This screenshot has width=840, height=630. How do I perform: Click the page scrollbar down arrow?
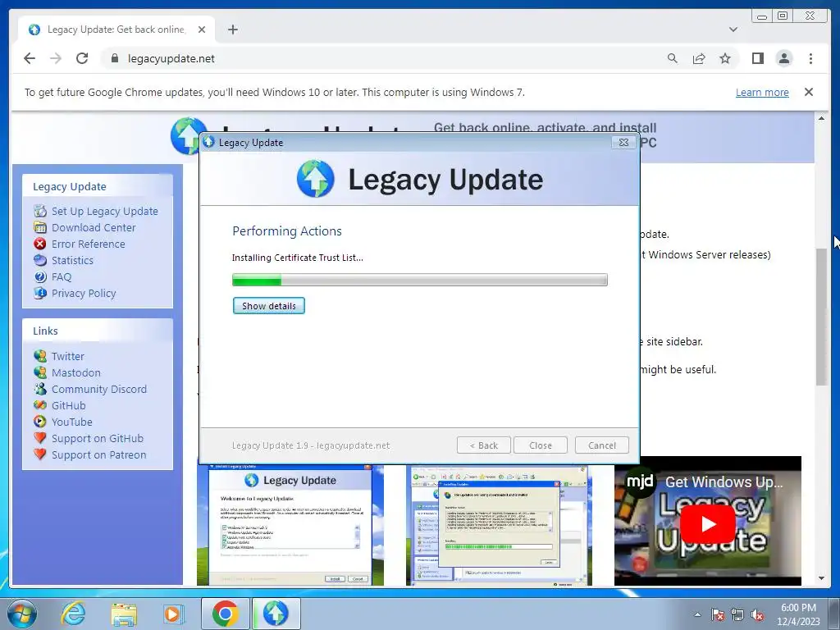pyautogui.click(x=821, y=579)
